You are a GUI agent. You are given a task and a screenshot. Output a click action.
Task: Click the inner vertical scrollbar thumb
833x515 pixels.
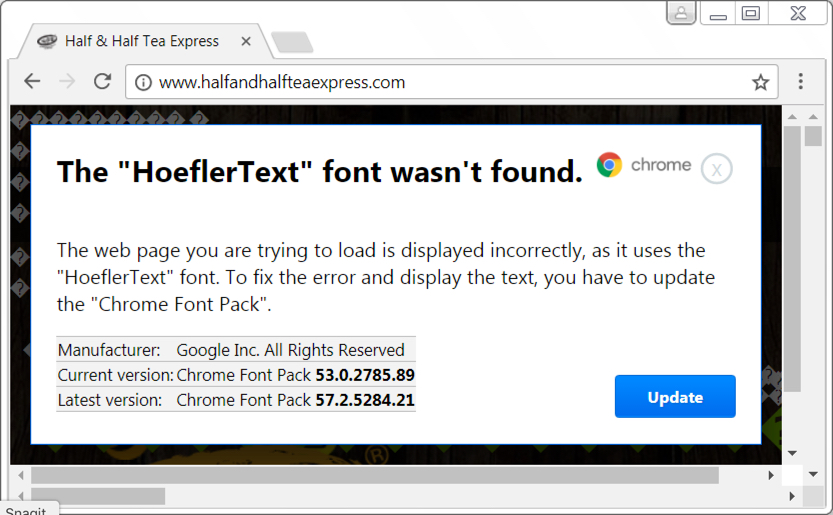(792, 259)
